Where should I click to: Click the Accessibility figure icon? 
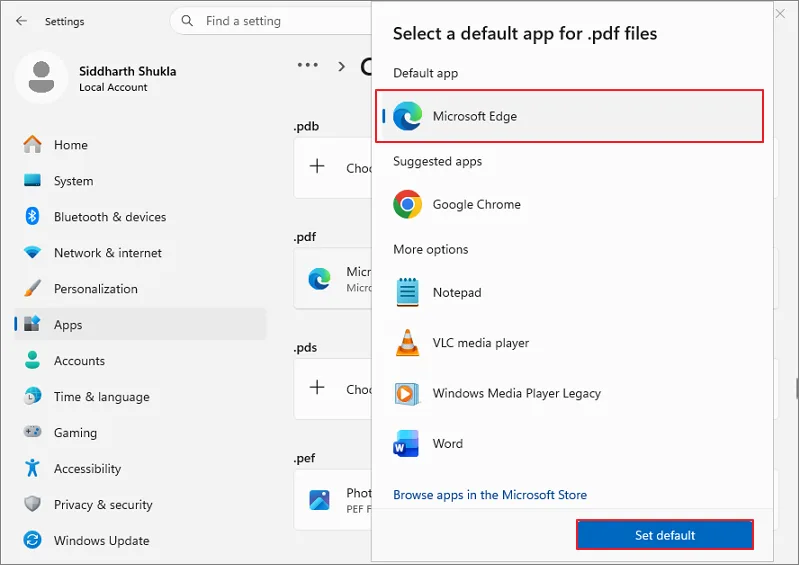[x=32, y=468]
